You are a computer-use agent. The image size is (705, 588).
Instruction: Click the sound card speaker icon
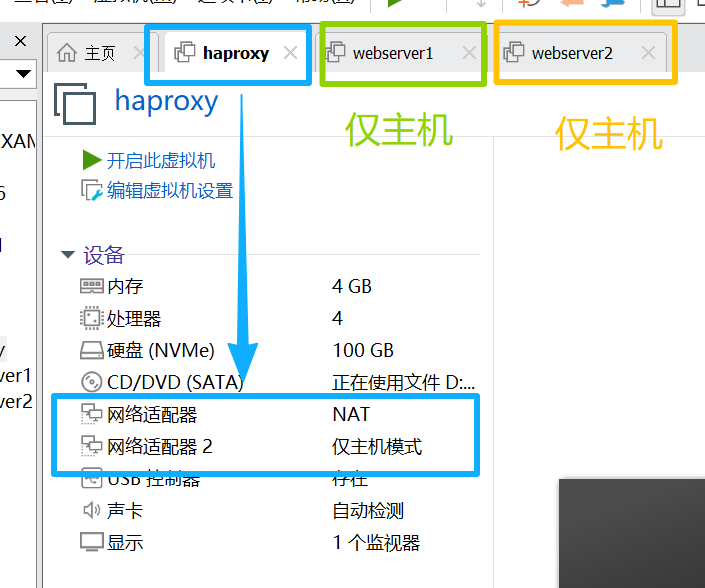tap(92, 510)
